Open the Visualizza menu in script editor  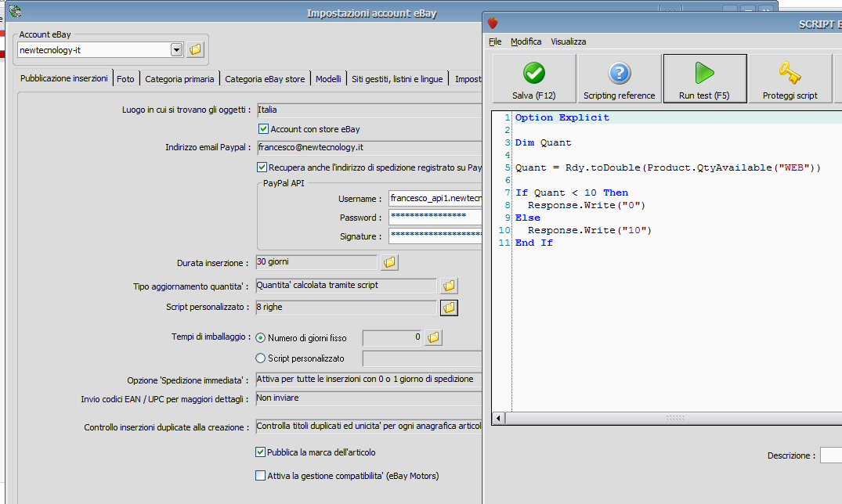coord(568,41)
